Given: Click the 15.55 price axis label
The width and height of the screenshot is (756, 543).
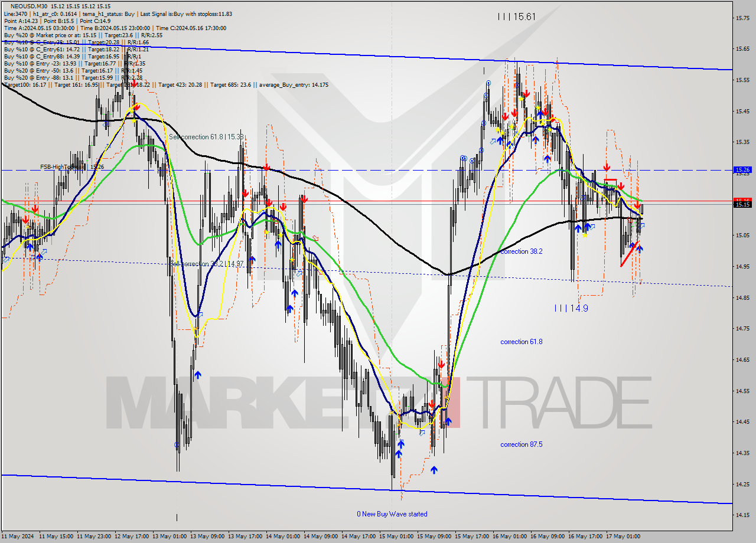Looking at the screenshot, I should click(x=742, y=80).
